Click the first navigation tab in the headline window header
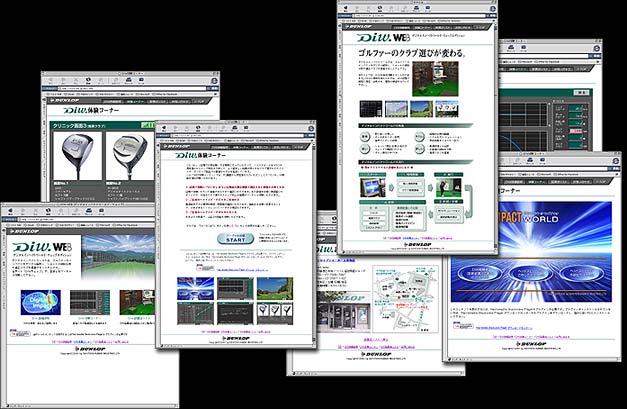 point(401,28)
